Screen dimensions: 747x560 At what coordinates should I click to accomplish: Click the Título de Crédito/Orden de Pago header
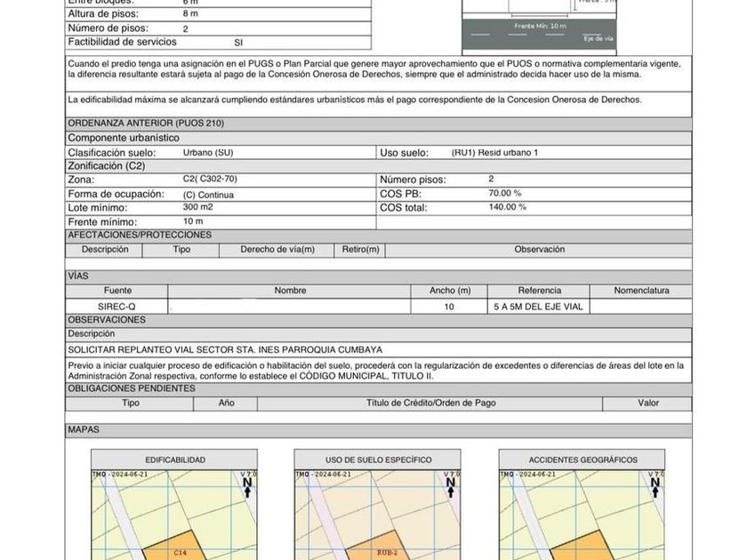pyautogui.click(x=430, y=404)
